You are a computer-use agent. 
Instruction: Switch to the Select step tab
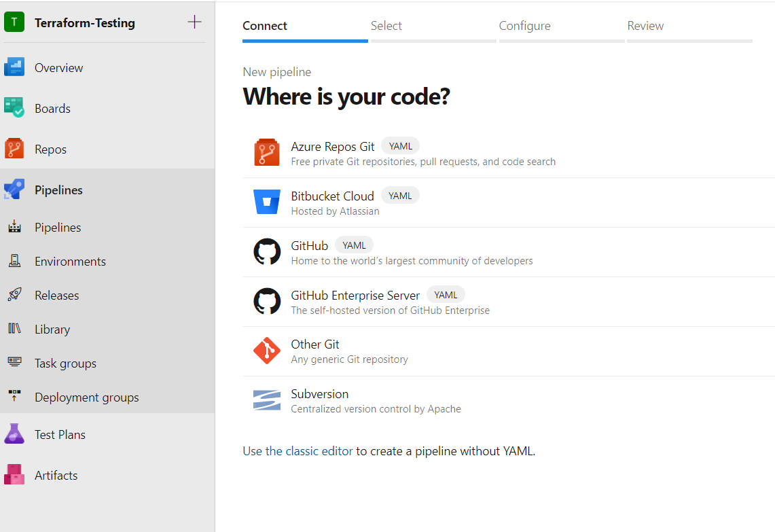[386, 26]
